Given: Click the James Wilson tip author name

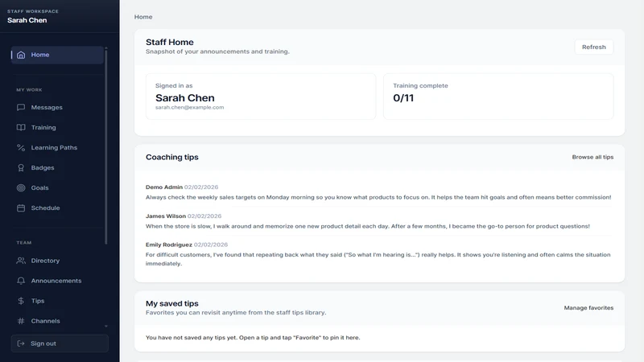Looking at the screenshot, I should click(166, 216).
